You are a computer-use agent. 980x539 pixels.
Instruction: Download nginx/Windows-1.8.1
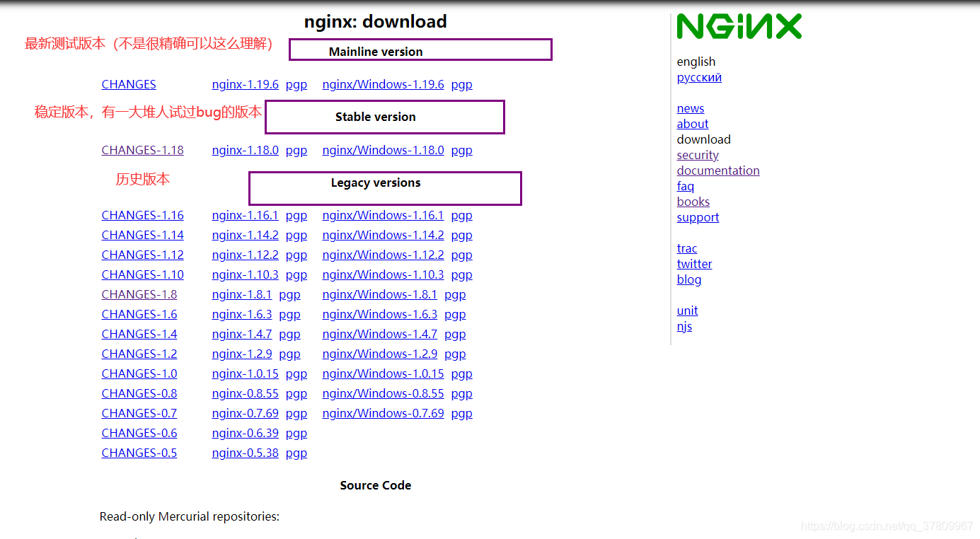pyautogui.click(x=379, y=294)
